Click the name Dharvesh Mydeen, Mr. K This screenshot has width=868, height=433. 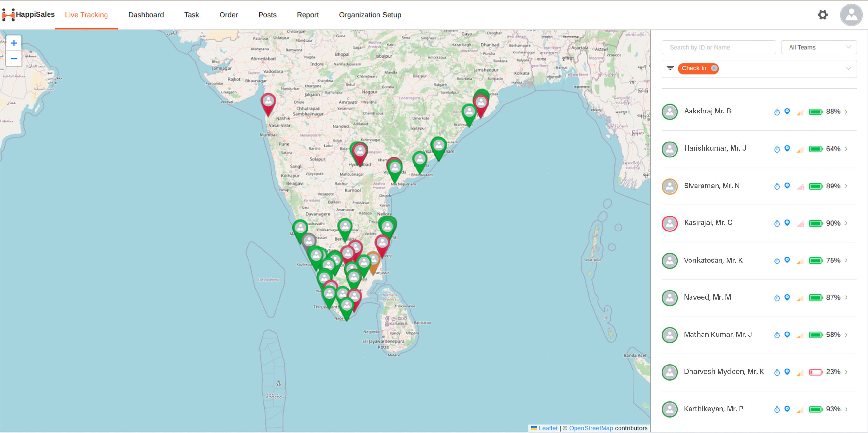point(724,372)
